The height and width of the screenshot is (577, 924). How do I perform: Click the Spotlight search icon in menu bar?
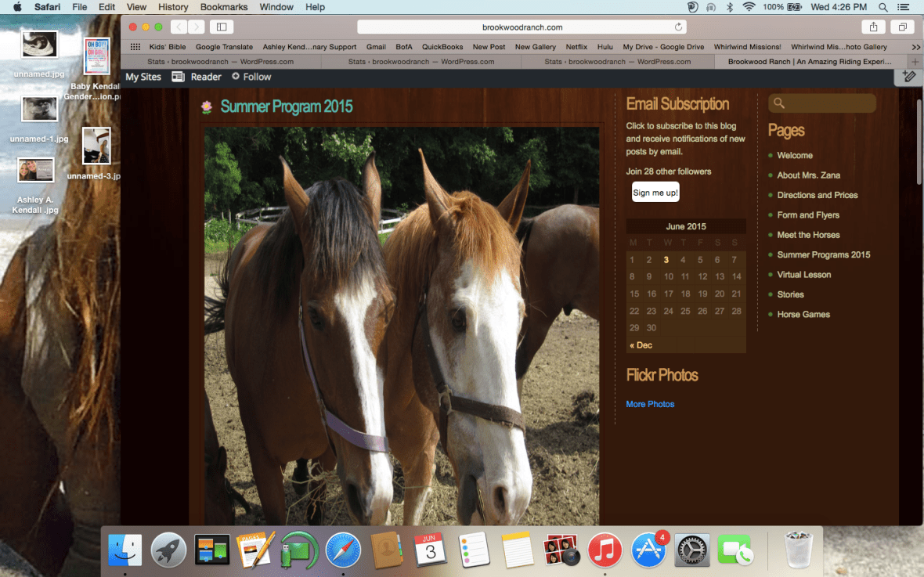click(x=882, y=7)
